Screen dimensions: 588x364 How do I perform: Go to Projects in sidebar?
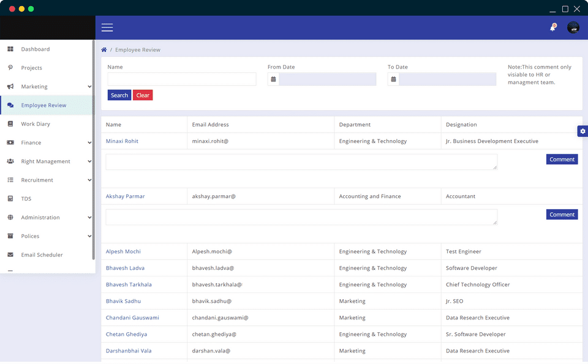47,68
